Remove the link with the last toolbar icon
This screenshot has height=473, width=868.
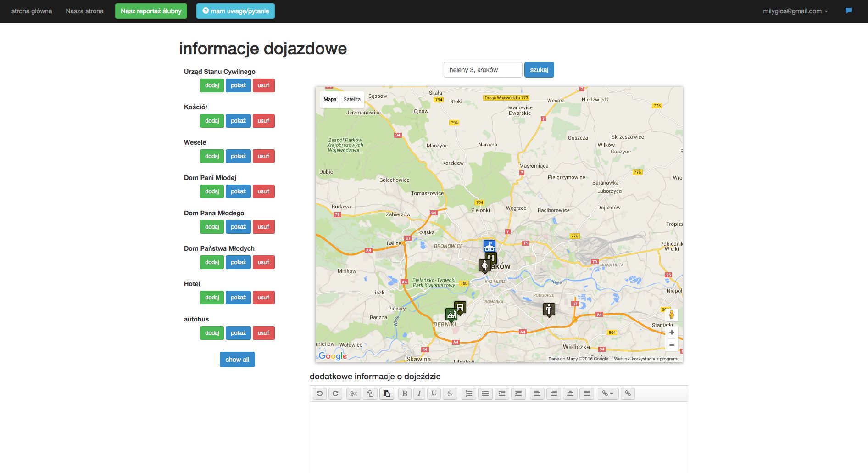point(628,394)
